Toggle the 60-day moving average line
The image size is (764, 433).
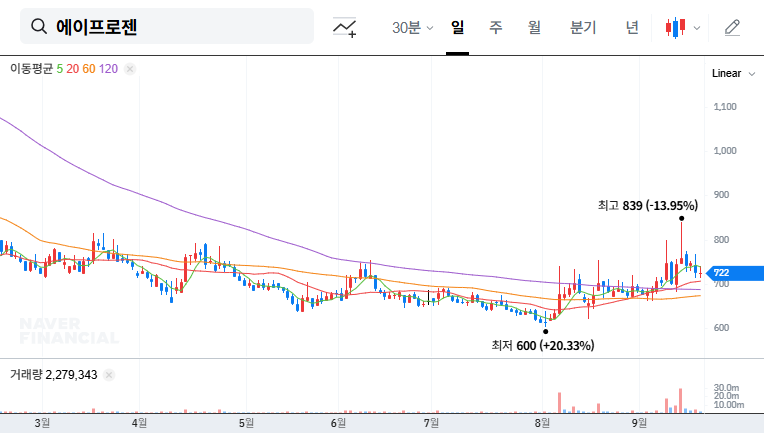click(89, 69)
